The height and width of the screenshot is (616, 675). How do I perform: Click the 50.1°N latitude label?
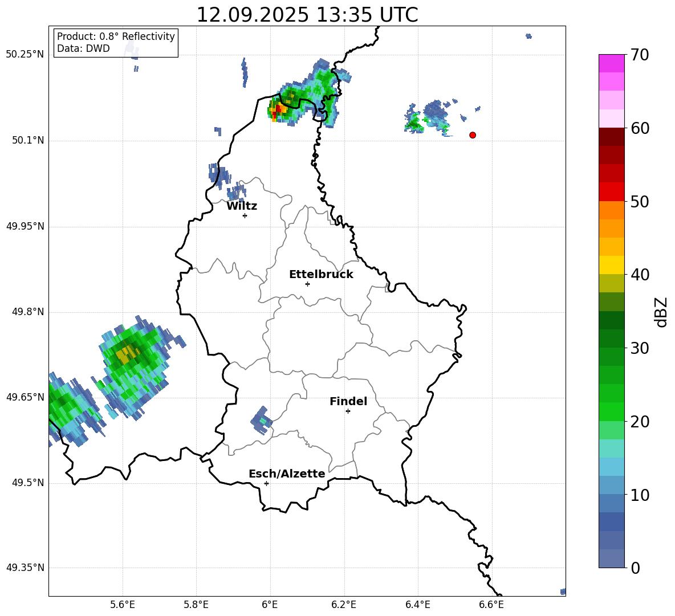coord(28,140)
